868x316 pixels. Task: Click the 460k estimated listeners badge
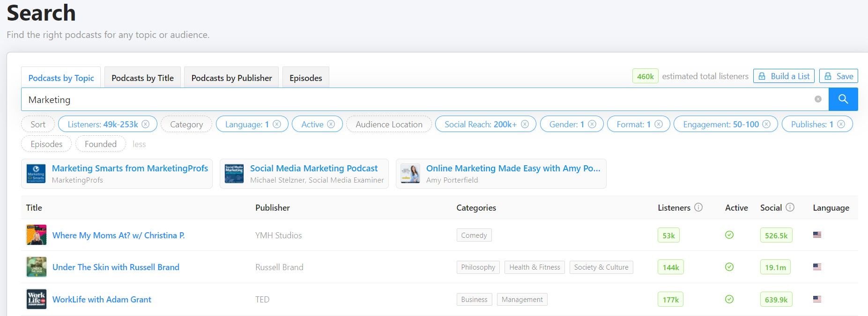pos(645,76)
